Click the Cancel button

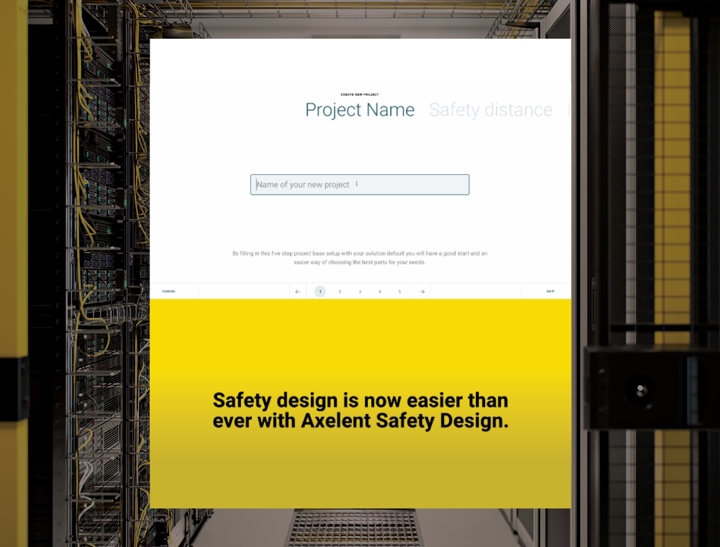pos(169,291)
